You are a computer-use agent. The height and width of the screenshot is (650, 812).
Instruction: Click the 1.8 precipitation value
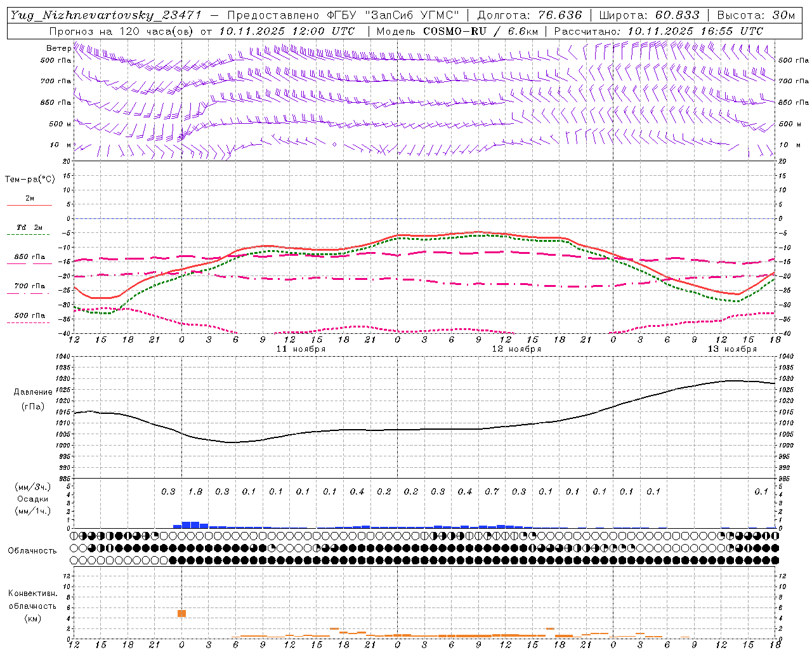pos(195,492)
